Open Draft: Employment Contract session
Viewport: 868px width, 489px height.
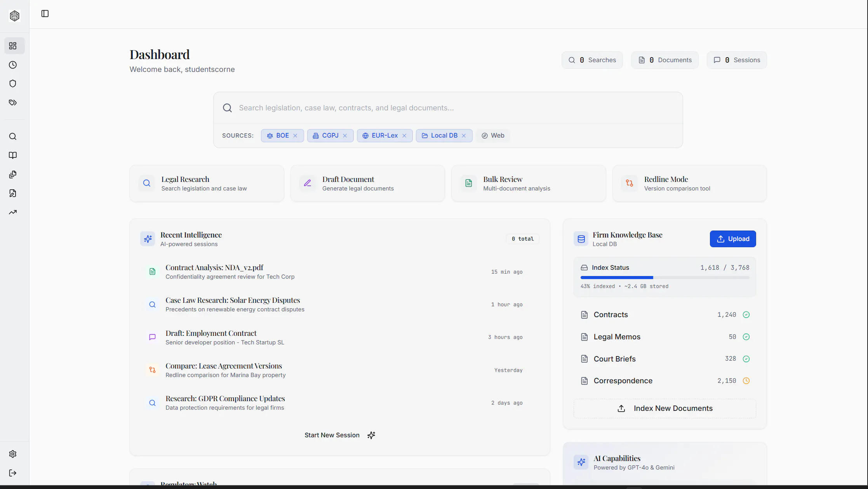340,337
